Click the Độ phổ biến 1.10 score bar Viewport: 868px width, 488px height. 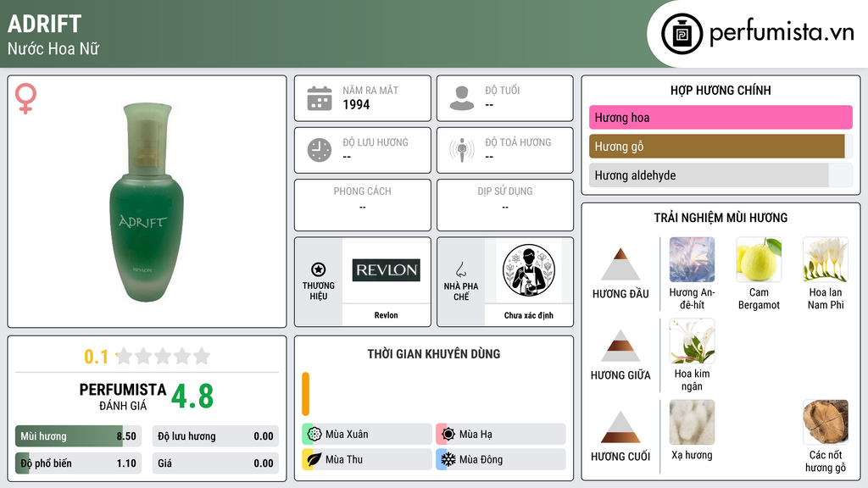coord(78,463)
